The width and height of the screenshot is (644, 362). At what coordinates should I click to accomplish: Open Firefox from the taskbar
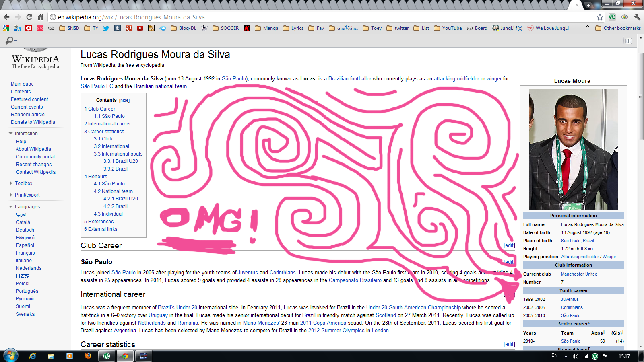88,356
